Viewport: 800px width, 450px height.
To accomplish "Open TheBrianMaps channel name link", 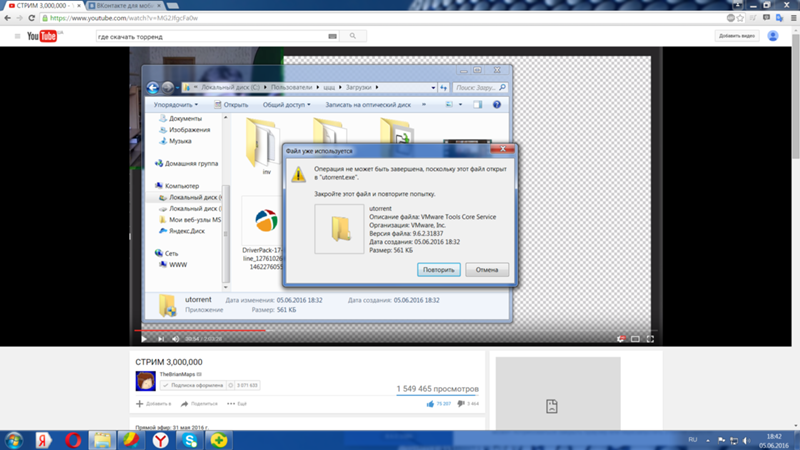I will [x=177, y=374].
